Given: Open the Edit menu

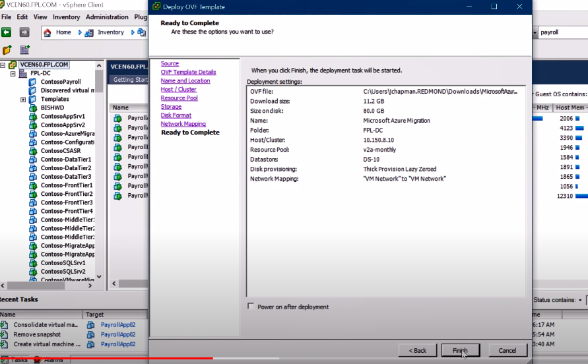Looking at the screenshot, I should [22, 17].
